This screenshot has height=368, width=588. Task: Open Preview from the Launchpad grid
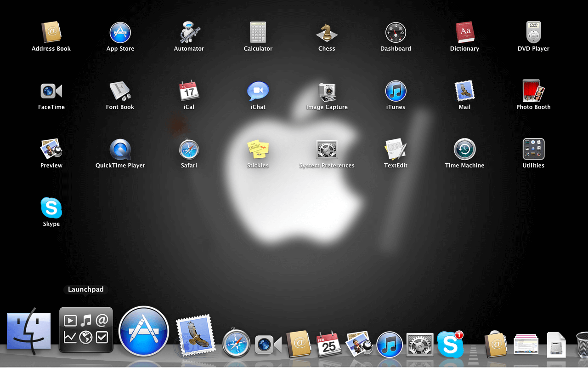pyautogui.click(x=51, y=149)
